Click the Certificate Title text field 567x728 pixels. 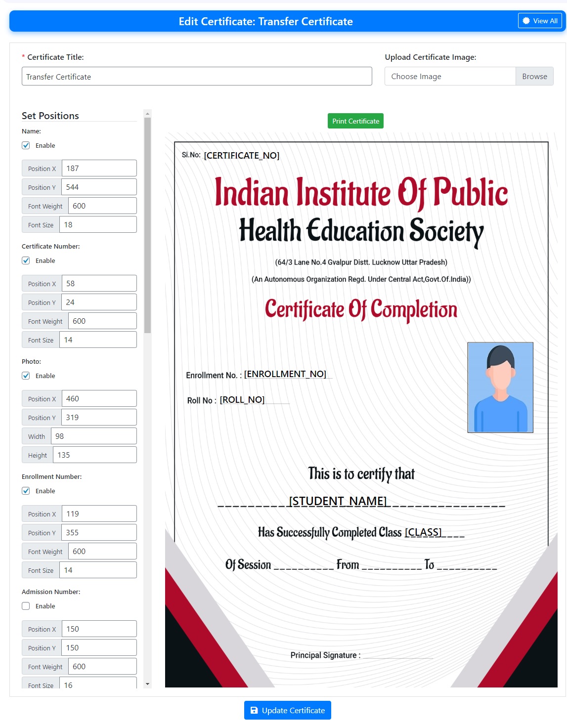197,76
